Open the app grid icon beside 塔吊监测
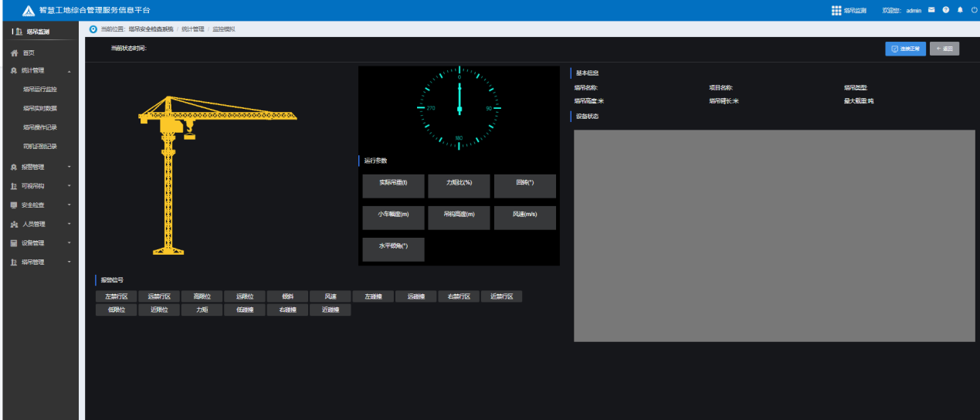The width and height of the screenshot is (980, 420). [836, 11]
